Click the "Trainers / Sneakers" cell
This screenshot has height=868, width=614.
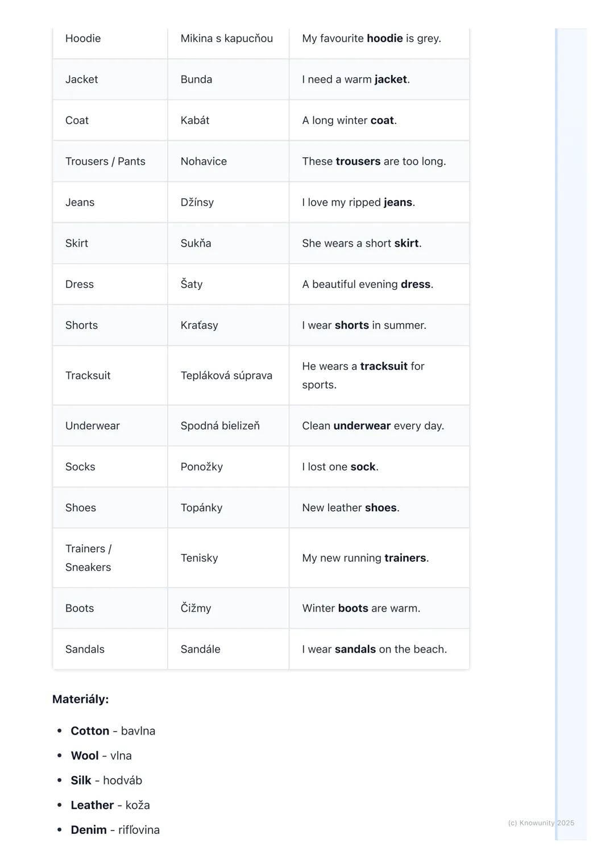(88, 558)
